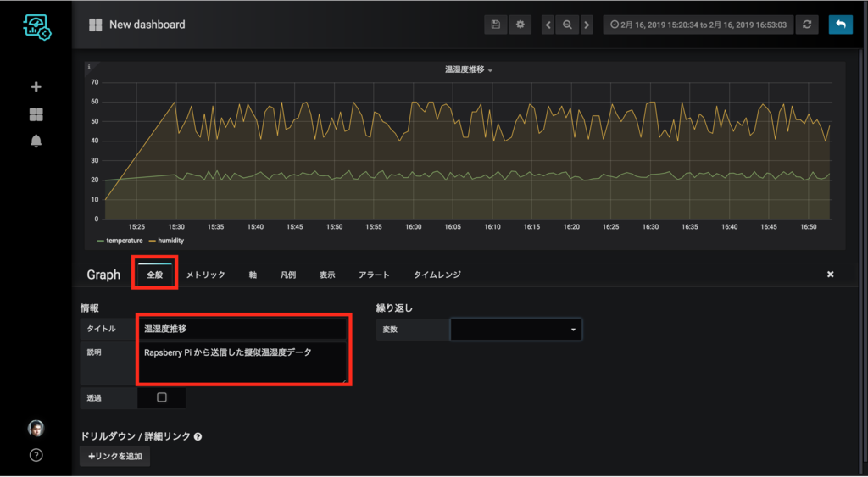868x477 pixels.
Task: Switch to the アラート tab
Action: [374, 275]
